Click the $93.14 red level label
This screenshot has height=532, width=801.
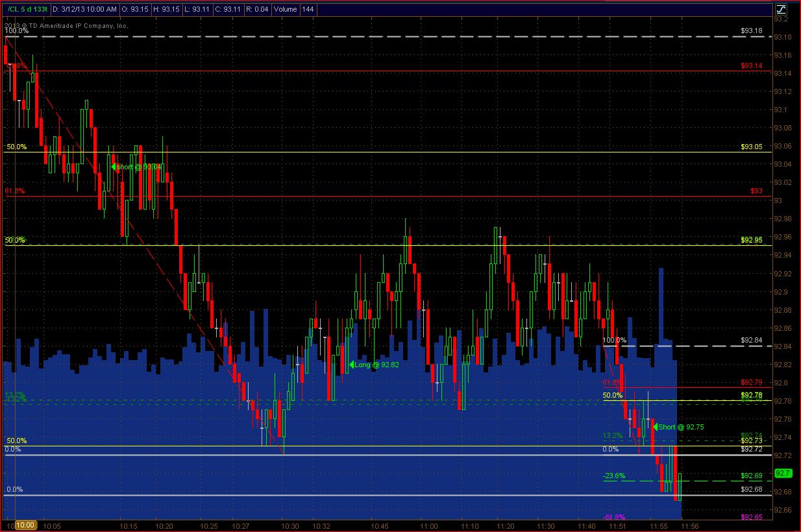pos(752,66)
